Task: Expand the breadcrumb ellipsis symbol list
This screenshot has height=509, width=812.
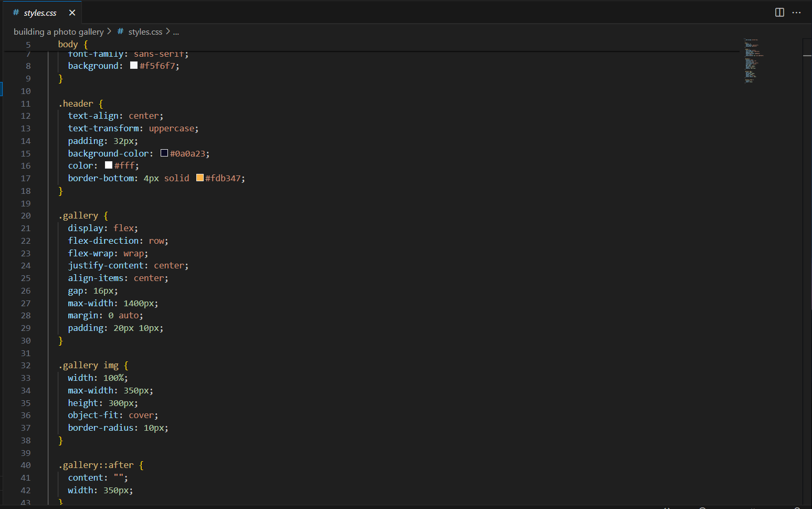Action: click(x=176, y=32)
